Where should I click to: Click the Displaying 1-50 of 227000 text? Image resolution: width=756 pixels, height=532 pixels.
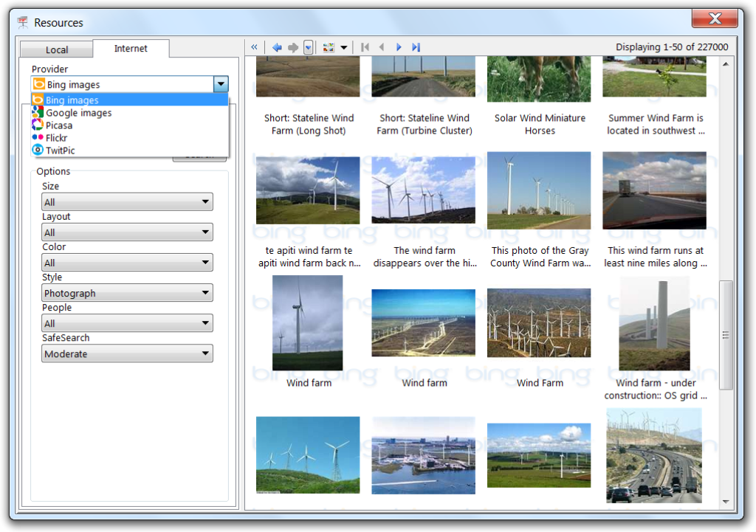click(672, 47)
